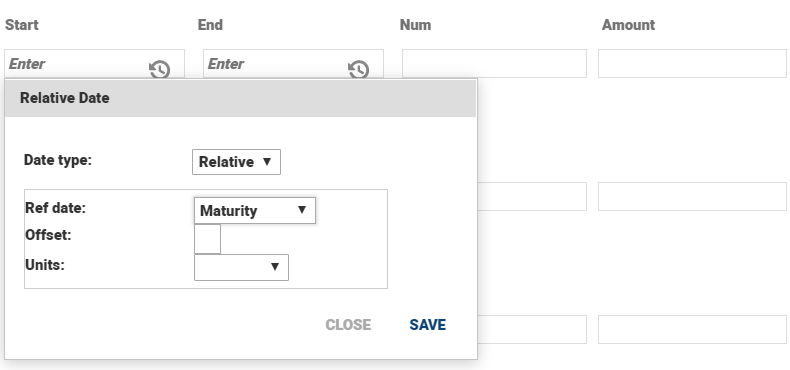Viewport: 790px width, 370px height.
Task: Click into the Start date Enter field
Action: [x=78, y=64]
